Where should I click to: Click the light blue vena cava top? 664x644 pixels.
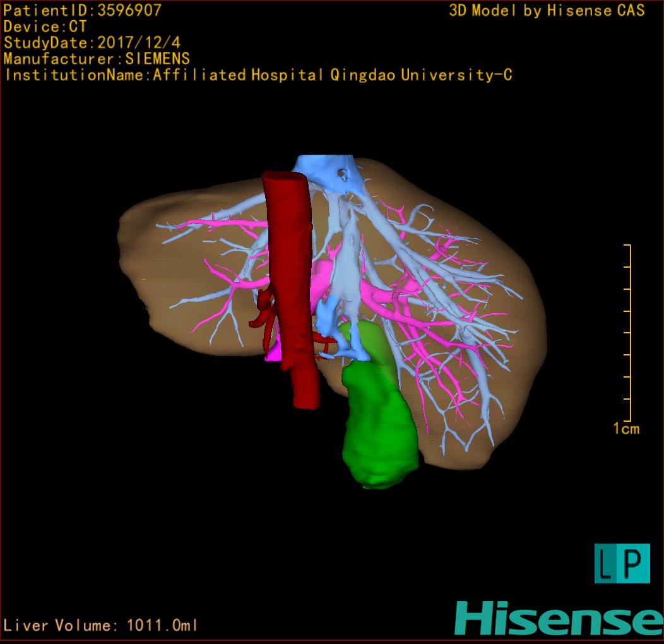pos(328,174)
